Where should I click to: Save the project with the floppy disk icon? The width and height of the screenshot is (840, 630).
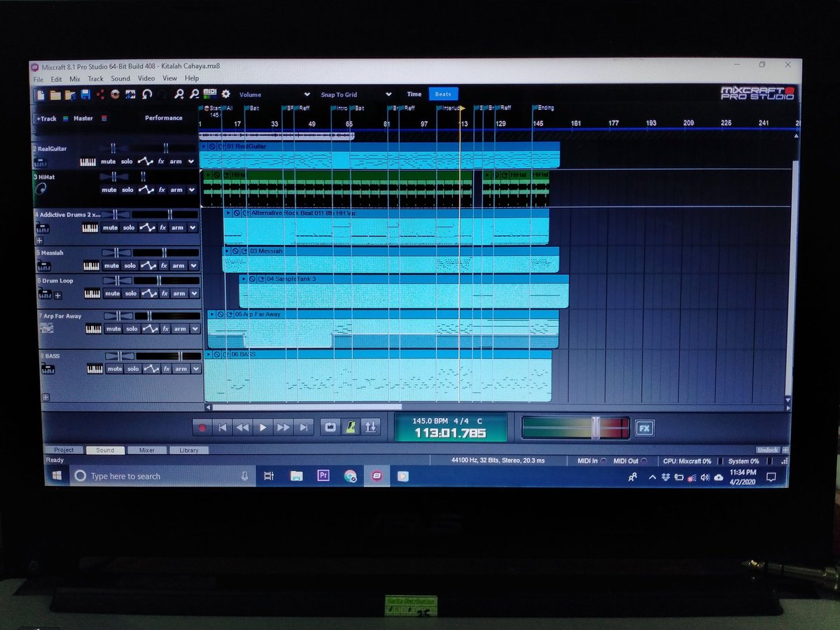[x=85, y=94]
